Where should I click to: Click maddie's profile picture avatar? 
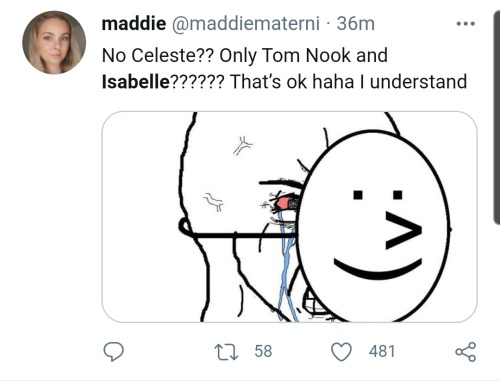pos(54,42)
